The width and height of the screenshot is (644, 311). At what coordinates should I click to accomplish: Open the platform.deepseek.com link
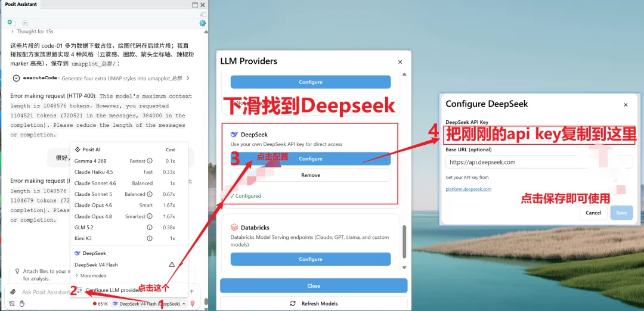[469, 189]
